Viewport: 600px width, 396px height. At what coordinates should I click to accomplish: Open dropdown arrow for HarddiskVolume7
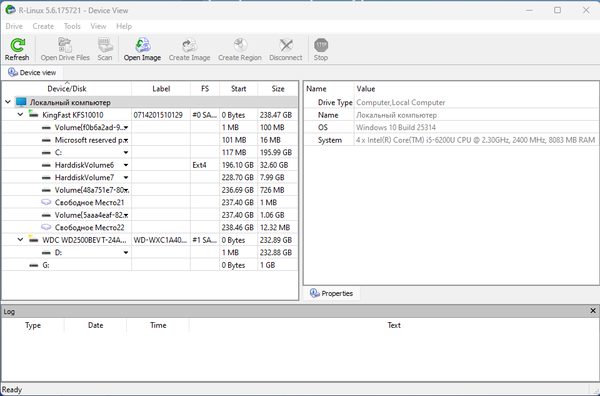[x=126, y=178]
